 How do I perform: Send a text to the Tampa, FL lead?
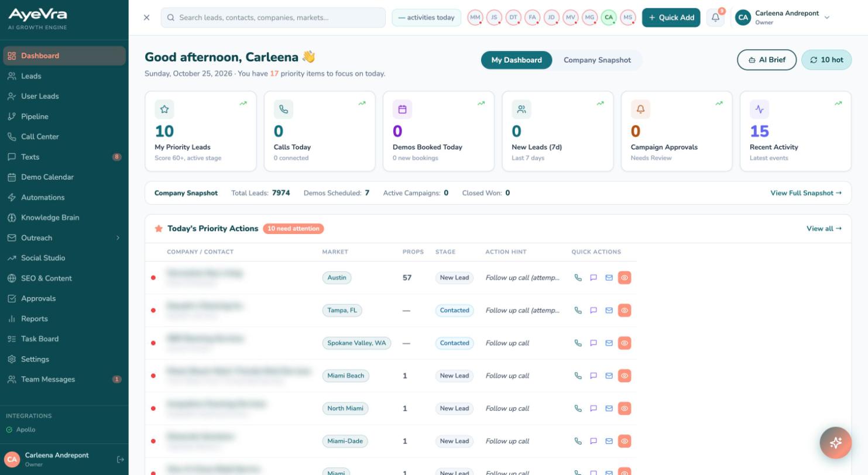593,311
